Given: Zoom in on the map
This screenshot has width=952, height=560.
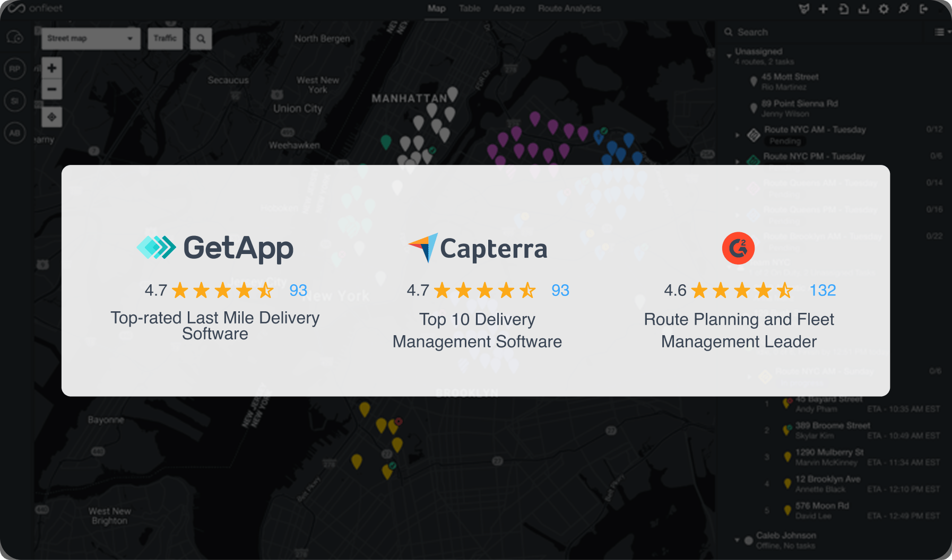Looking at the screenshot, I should pyautogui.click(x=51, y=68).
